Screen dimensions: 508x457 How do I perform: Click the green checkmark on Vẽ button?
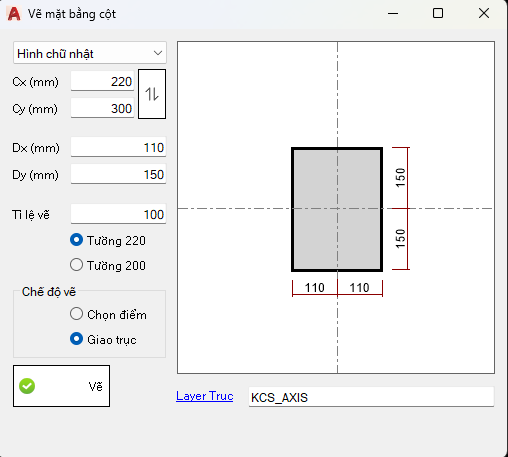[27, 386]
